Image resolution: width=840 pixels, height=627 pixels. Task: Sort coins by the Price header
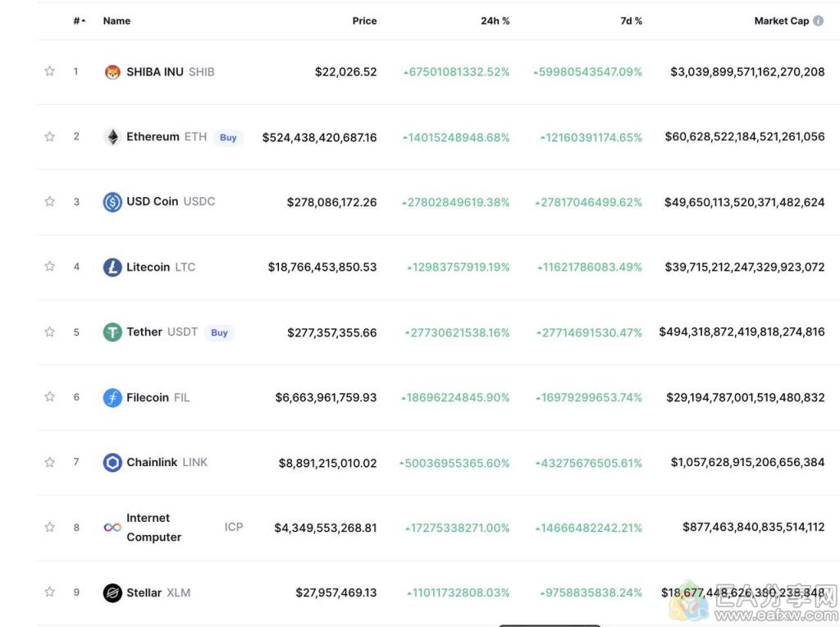[x=364, y=21]
